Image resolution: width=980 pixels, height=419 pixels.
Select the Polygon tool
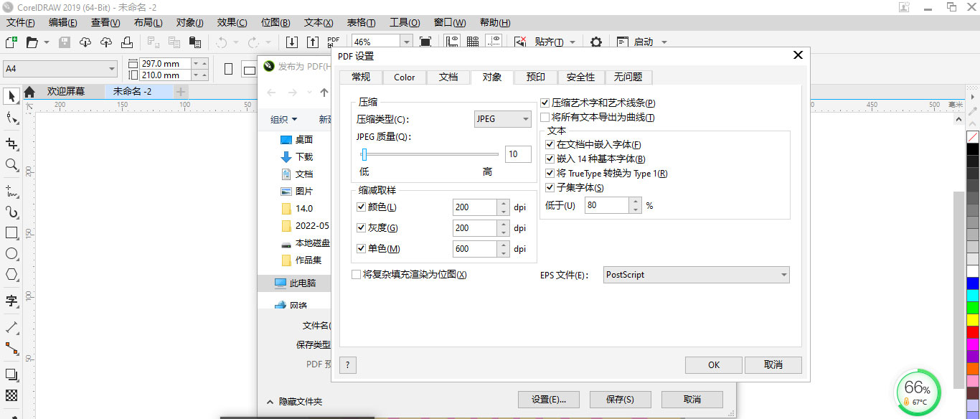click(11, 276)
